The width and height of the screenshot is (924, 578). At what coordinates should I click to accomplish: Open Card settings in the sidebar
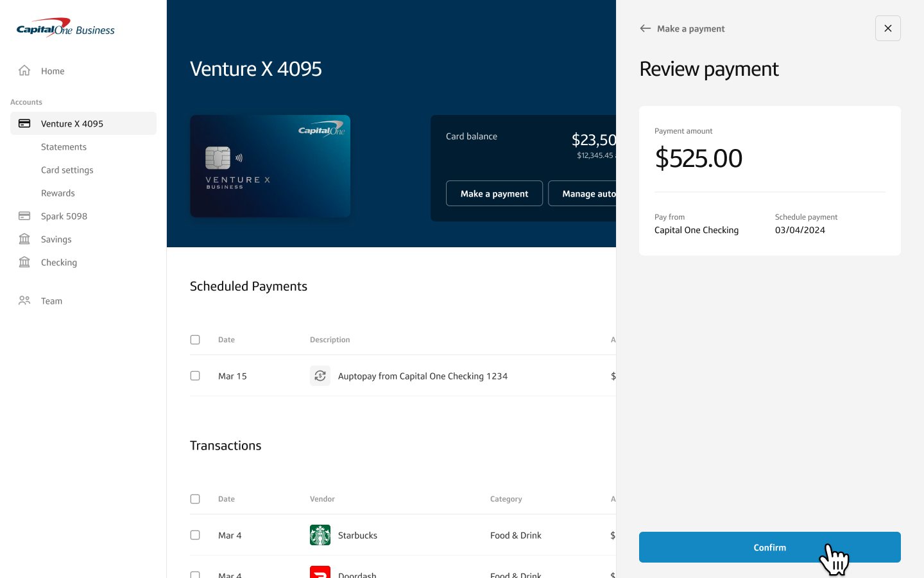tap(67, 170)
